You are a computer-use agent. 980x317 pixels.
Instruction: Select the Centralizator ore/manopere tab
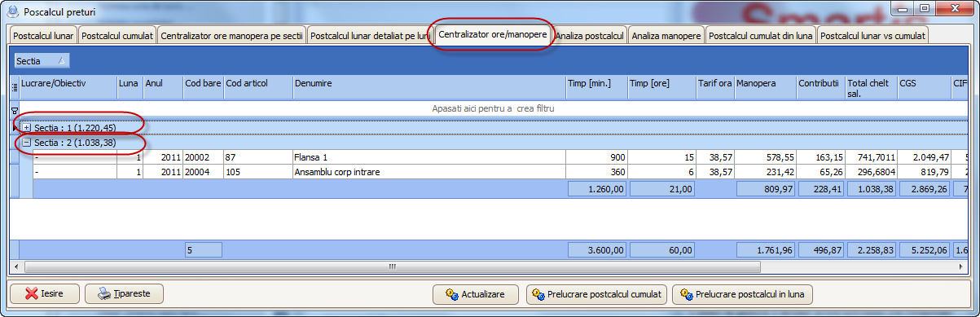coord(493,35)
